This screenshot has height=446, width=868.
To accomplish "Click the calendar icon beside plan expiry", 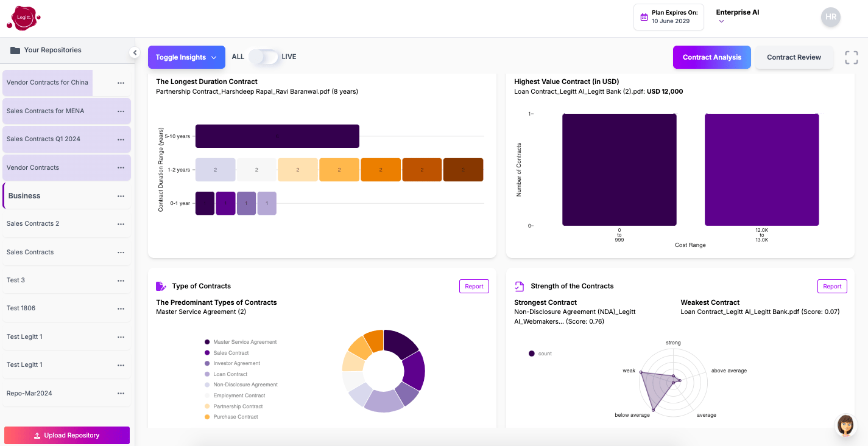I will click(644, 18).
